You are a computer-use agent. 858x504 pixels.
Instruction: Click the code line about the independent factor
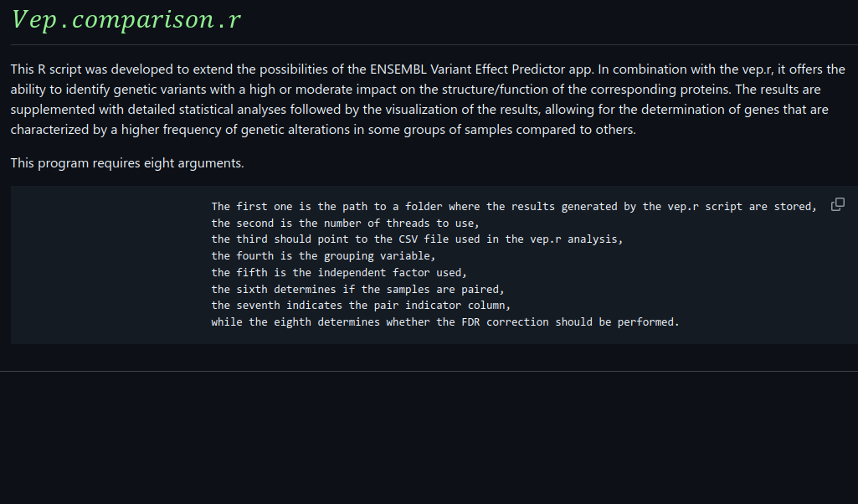(x=338, y=272)
